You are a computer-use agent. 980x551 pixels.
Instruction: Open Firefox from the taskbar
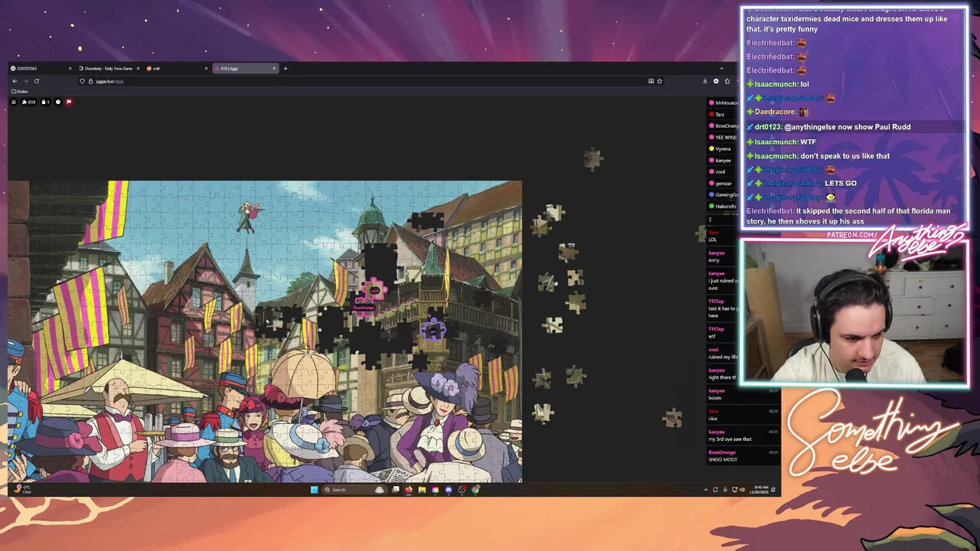tap(409, 490)
